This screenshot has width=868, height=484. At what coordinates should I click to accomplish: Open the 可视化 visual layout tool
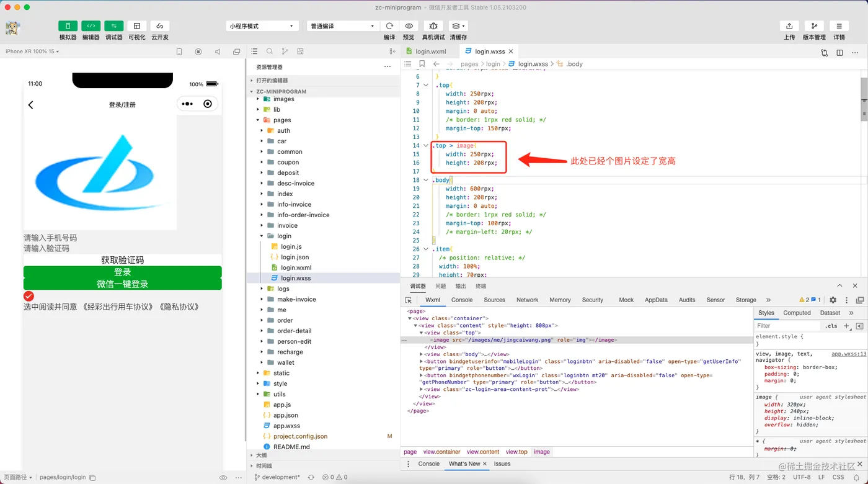[x=137, y=26]
